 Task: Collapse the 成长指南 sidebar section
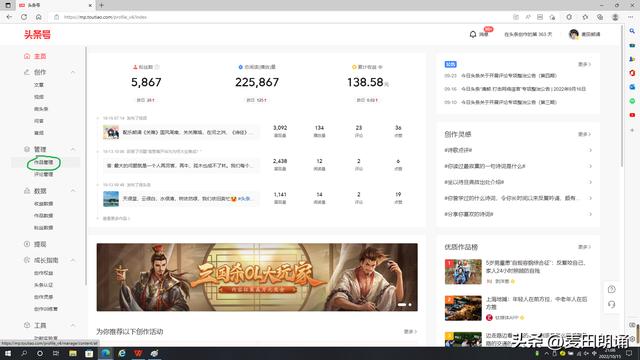click(73, 260)
